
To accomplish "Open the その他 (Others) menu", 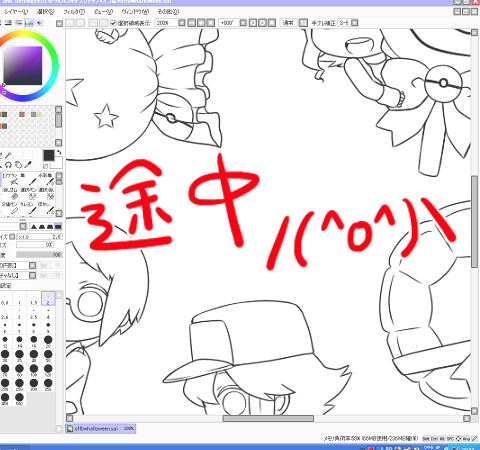I will [x=168, y=12].
